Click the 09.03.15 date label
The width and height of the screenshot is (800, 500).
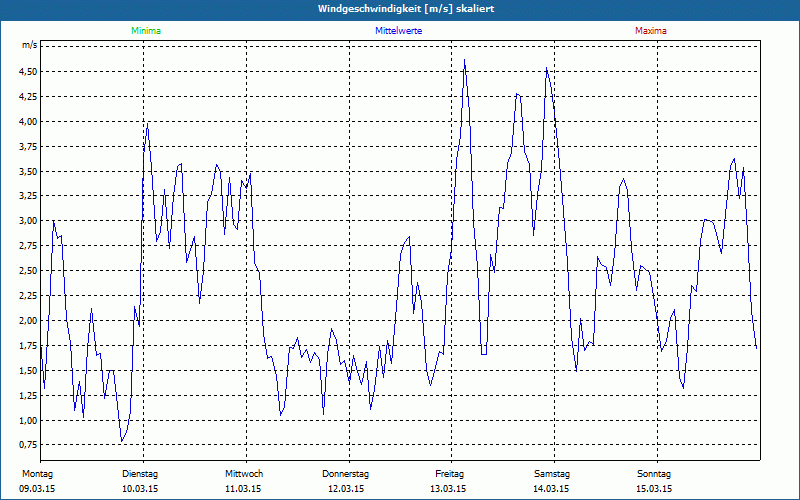37,489
